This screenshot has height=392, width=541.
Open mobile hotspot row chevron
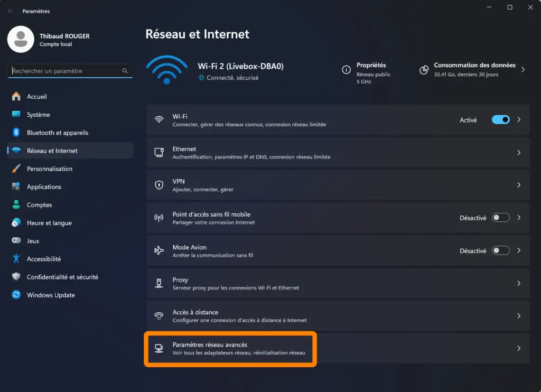tap(519, 218)
